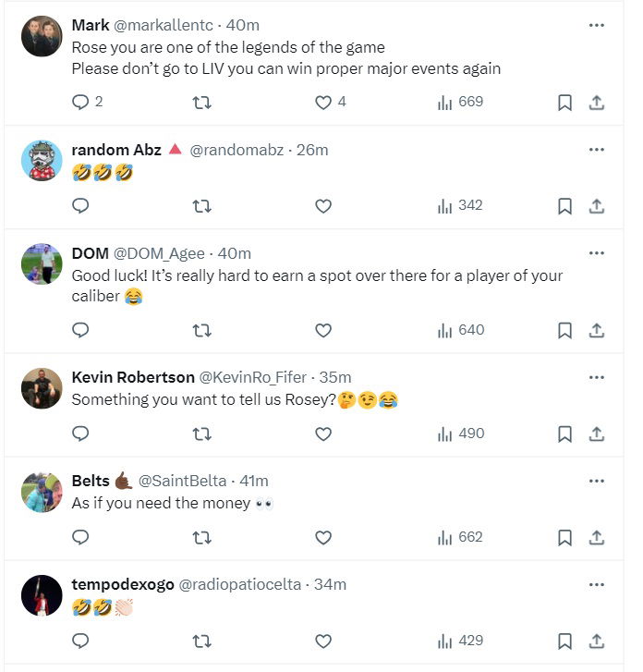Open tempodexogo's profile picture
This screenshot has height=672, width=643.
42,596
